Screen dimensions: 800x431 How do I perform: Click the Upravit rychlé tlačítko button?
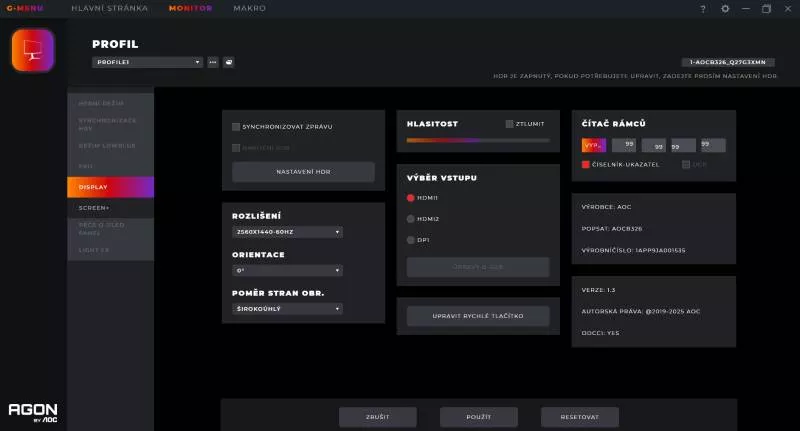(478, 316)
